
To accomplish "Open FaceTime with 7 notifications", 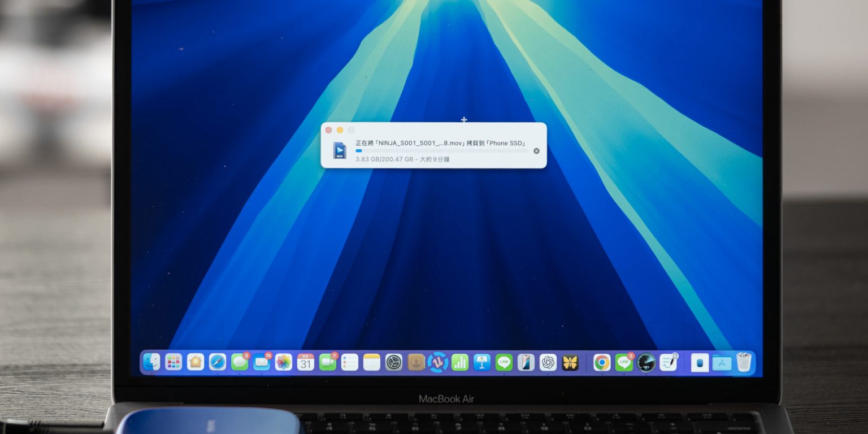I will [328, 362].
